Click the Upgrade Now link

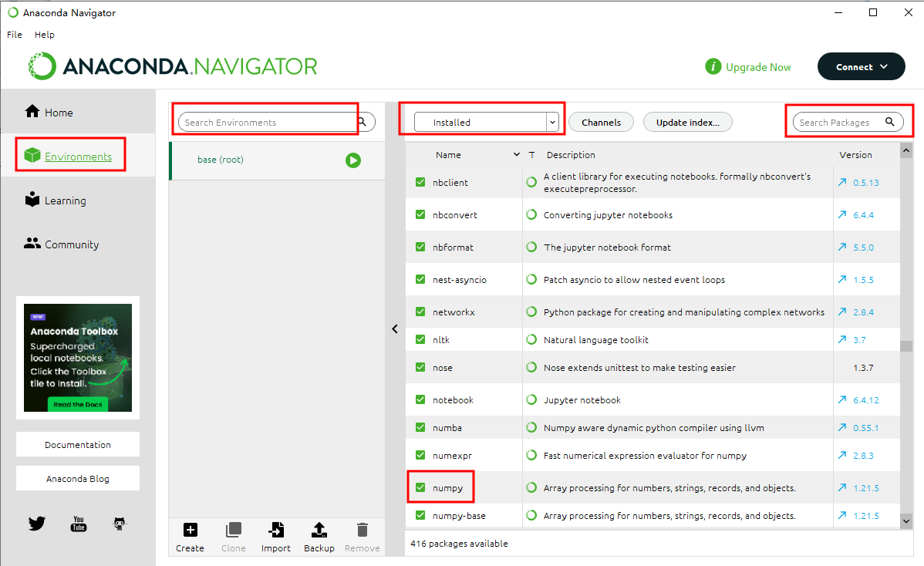(x=758, y=67)
